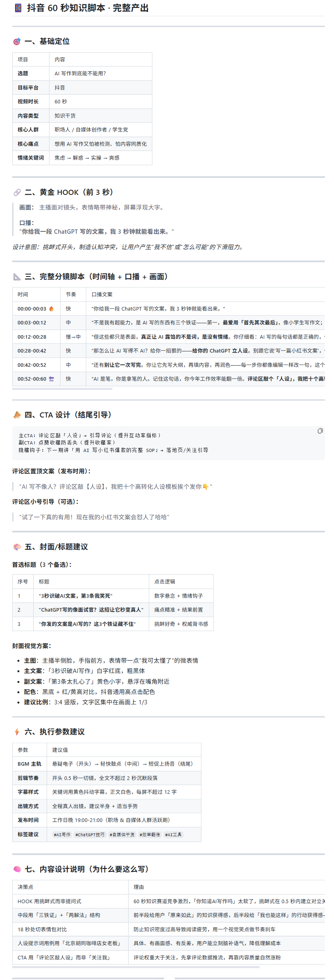This screenshot has height=980, width=334.
Task: Click the 点击逻辑 column header
Action: (x=181, y=582)
